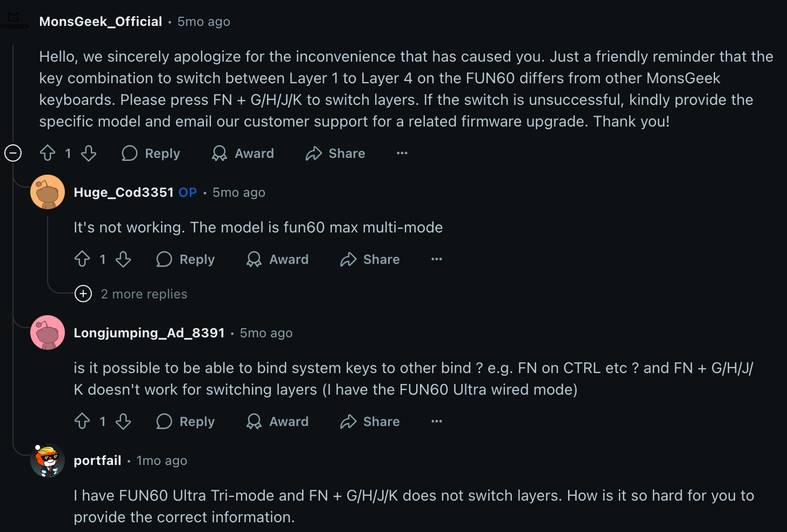The image size is (787, 532).
Task: Downvote MonsGeek_Official's comment
Action: [89, 153]
